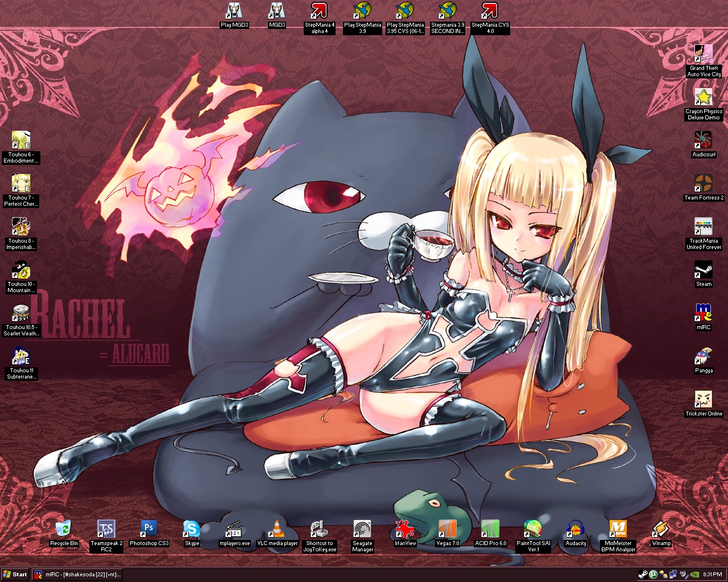728x582 pixels.
Task: Launch the Play MGD3 shortcut
Action: (234, 11)
